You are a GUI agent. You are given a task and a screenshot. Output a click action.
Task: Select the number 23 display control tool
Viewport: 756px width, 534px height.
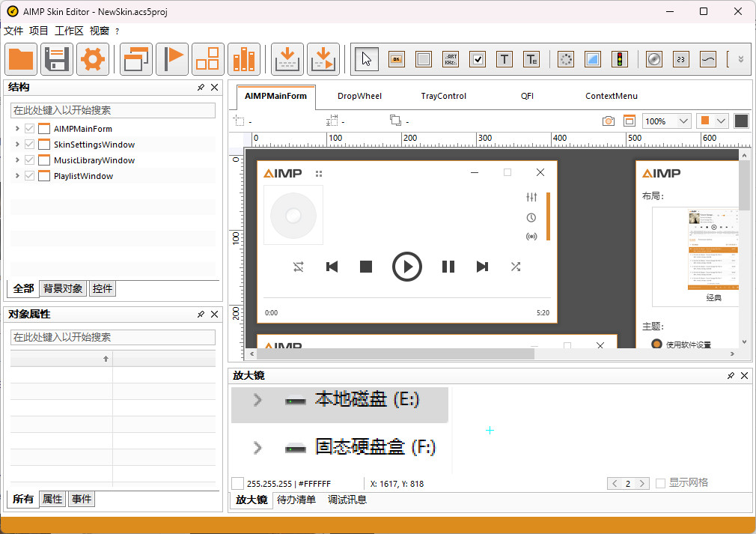point(681,59)
